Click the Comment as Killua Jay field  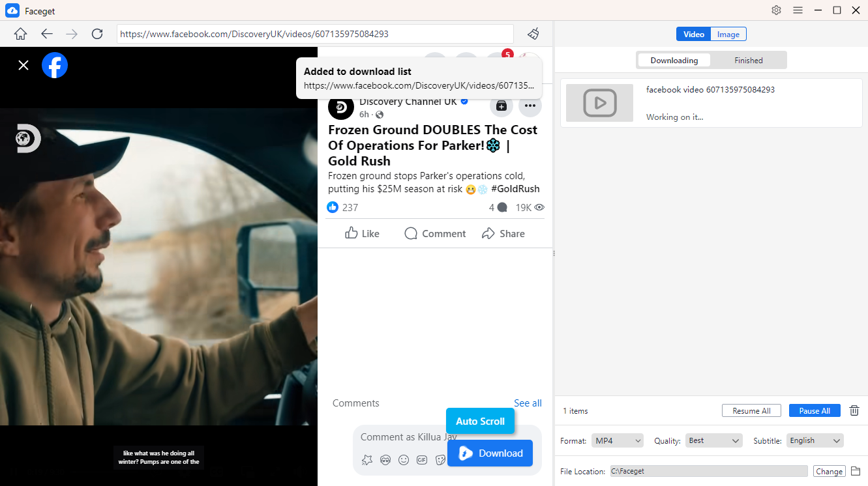(x=408, y=437)
